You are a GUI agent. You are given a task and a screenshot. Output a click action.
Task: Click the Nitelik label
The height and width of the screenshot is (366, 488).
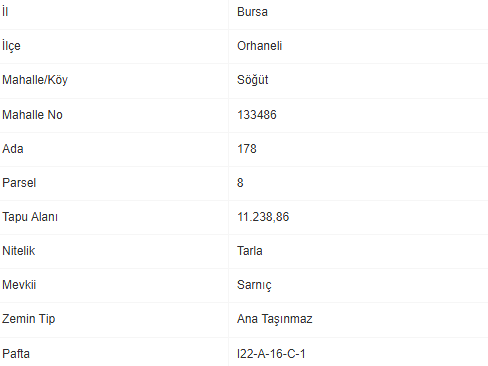pyautogui.click(x=19, y=251)
